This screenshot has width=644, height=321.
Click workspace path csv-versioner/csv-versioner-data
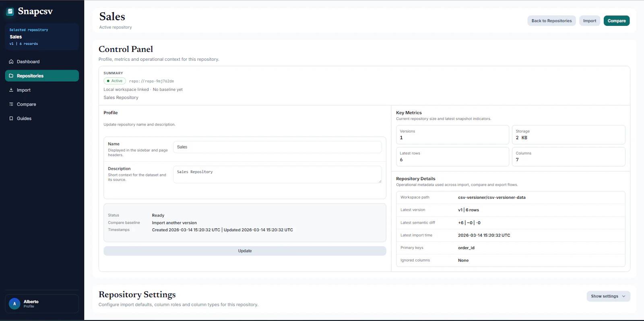pos(491,198)
